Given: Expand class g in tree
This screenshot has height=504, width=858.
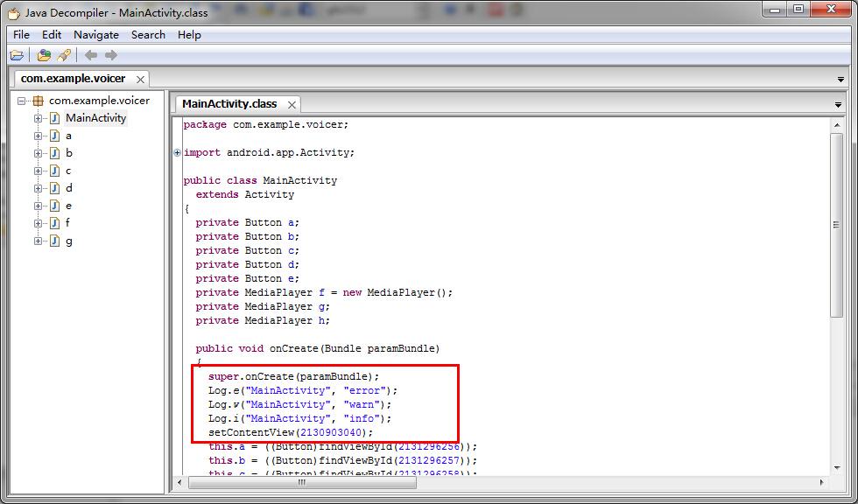Looking at the screenshot, I should (x=38, y=241).
